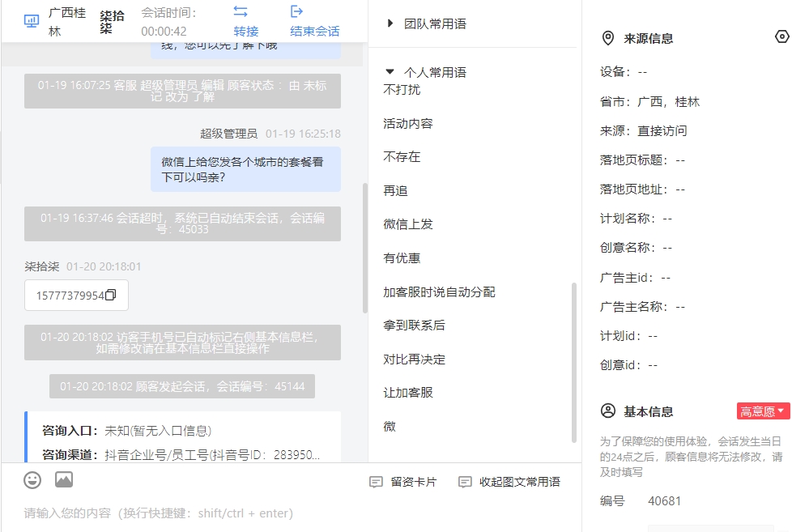Image resolution: width=792 pixels, height=532 pixels.
Task: Click the quick phrases list scrollbar
Action: coord(574,362)
